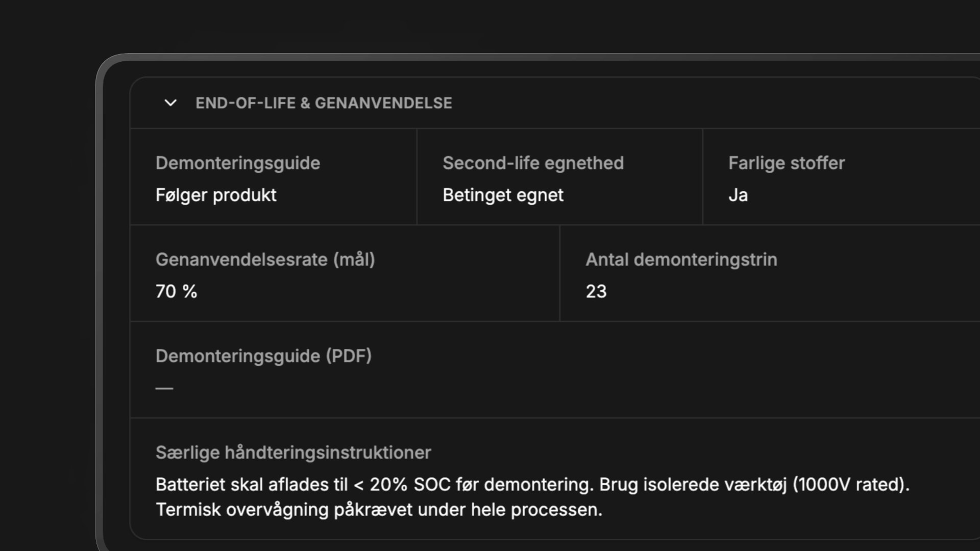The width and height of the screenshot is (980, 551).
Task: Expand the Demonteringsguide field details
Action: click(x=237, y=163)
